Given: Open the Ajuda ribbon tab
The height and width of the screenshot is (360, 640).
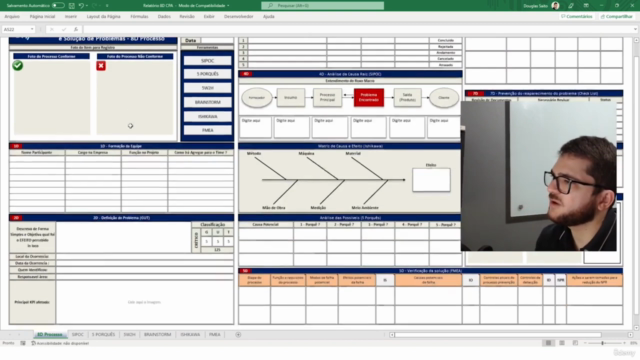Looking at the screenshot, I should point(269,17).
